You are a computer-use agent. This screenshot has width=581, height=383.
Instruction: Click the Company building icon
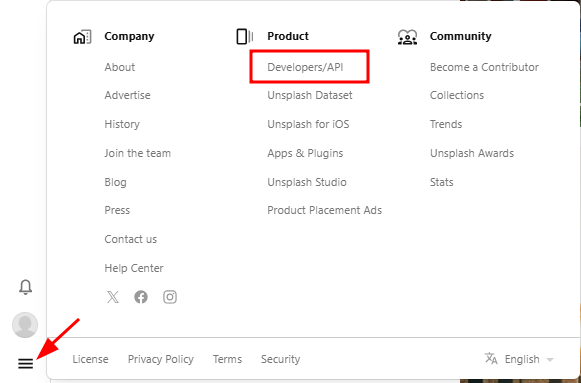point(82,37)
